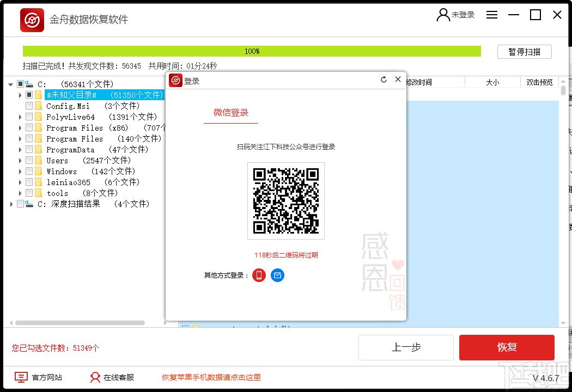
Task: Select the 微信登录 tab
Action: click(231, 113)
